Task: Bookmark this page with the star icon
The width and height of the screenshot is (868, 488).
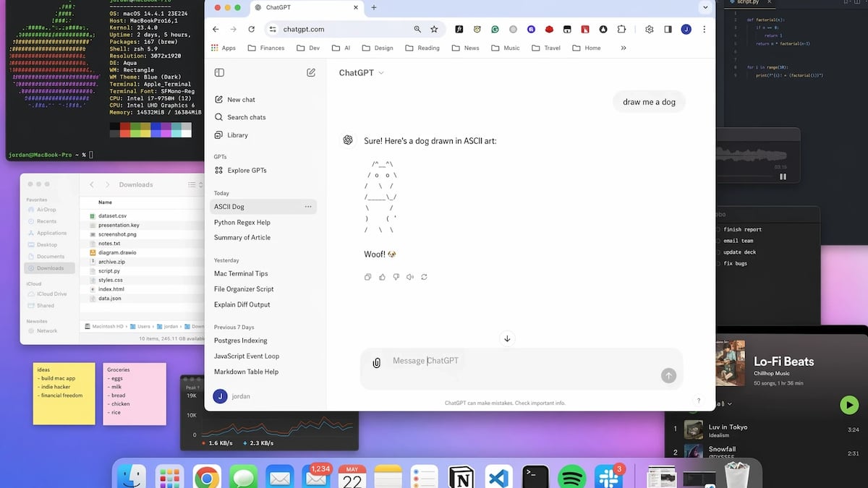Action: pos(434,30)
